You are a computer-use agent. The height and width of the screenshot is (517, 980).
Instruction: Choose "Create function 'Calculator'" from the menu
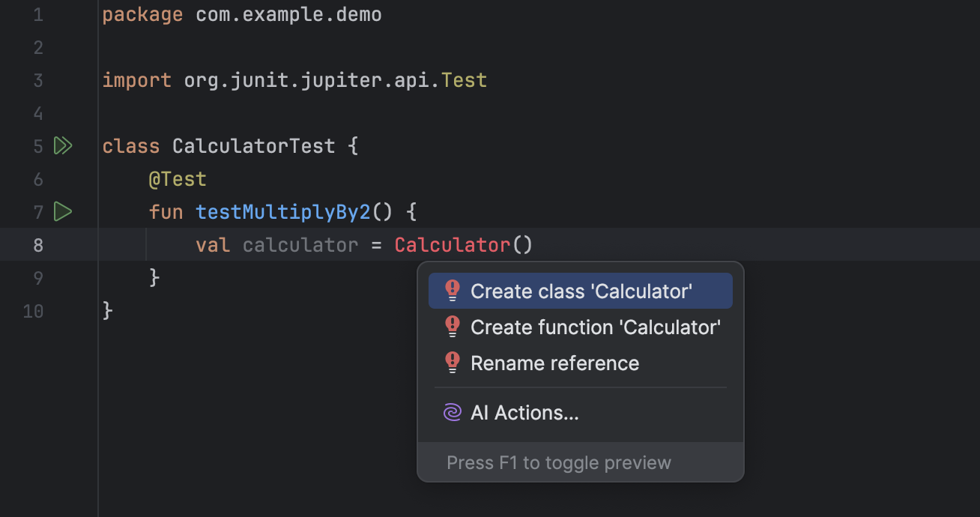(595, 327)
